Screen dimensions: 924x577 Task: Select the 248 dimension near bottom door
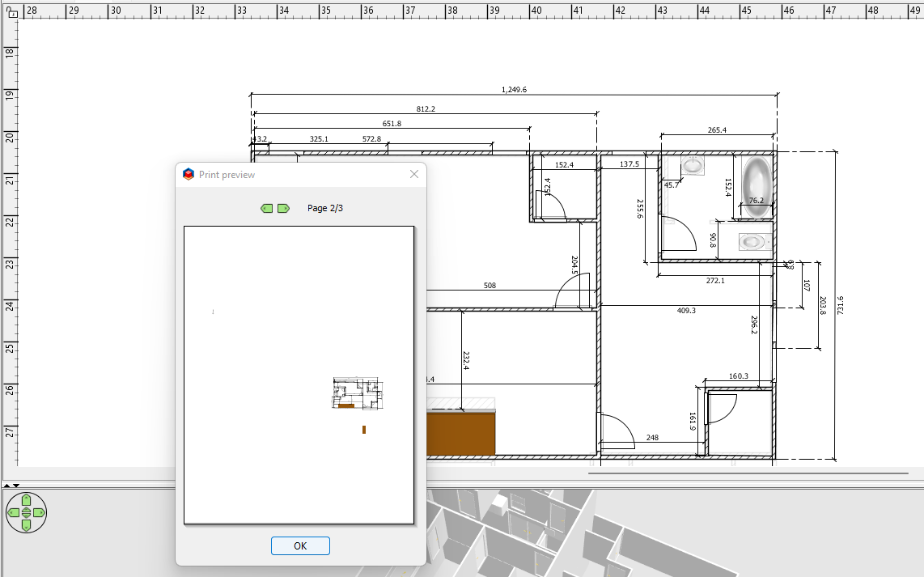(x=652, y=437)
